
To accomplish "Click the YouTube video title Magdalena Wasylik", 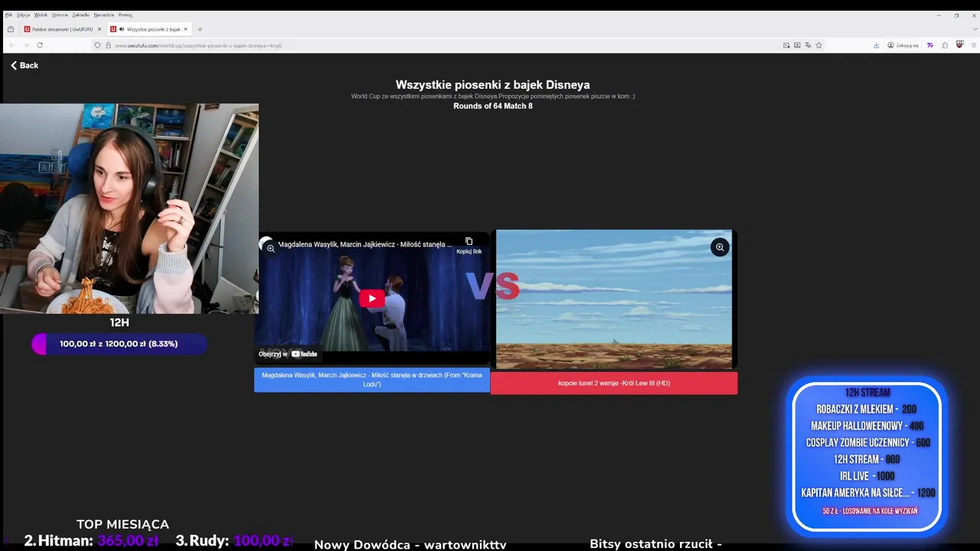I will click(364, 244).
